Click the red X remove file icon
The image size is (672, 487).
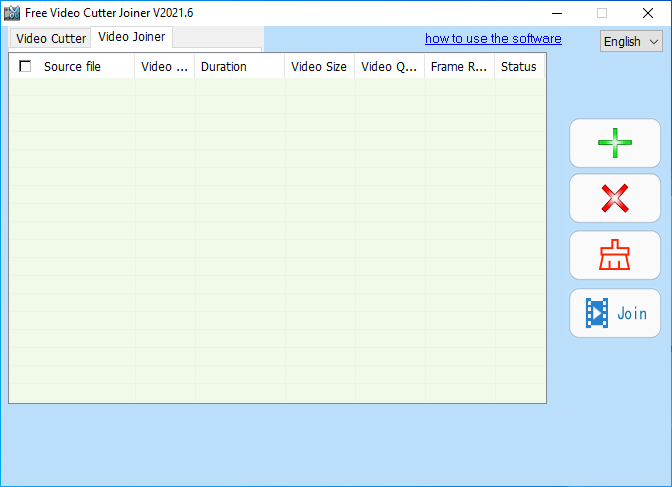[614, 199]
